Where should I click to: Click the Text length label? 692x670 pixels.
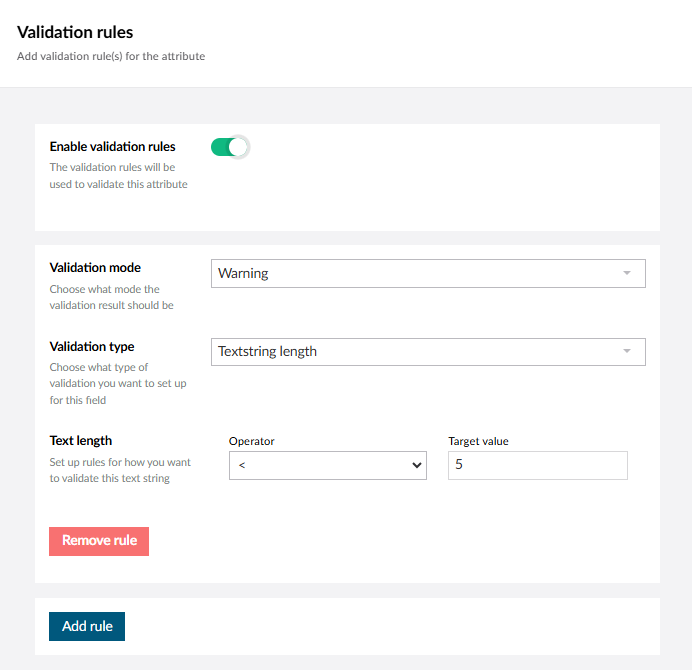81,440
